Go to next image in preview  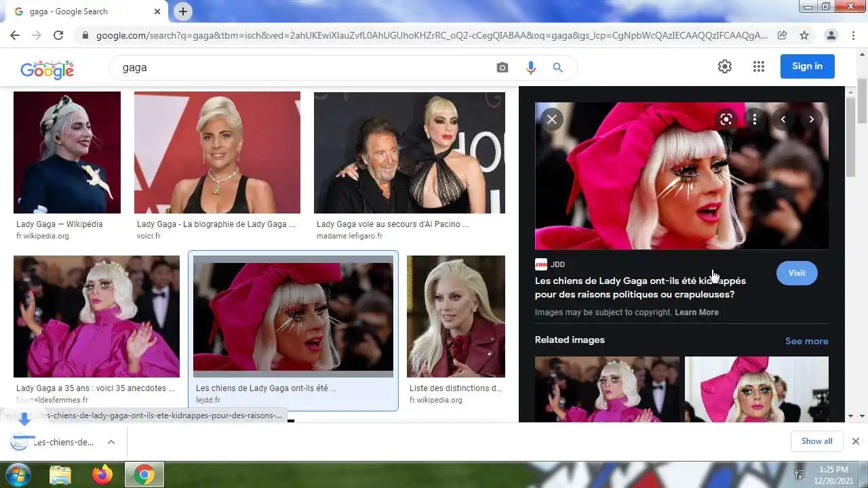[812, 119]
